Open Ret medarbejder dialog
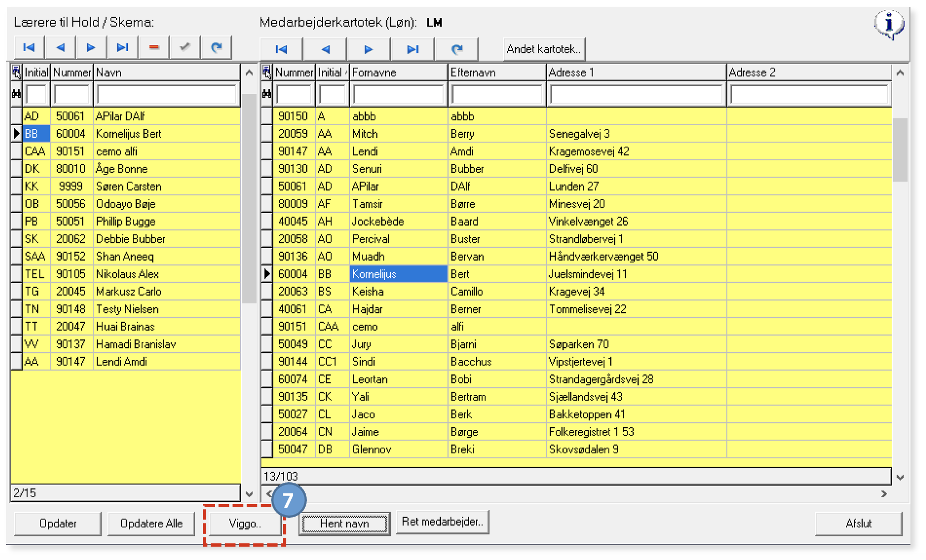Screen dimensions: 926x560 point(442,522)
